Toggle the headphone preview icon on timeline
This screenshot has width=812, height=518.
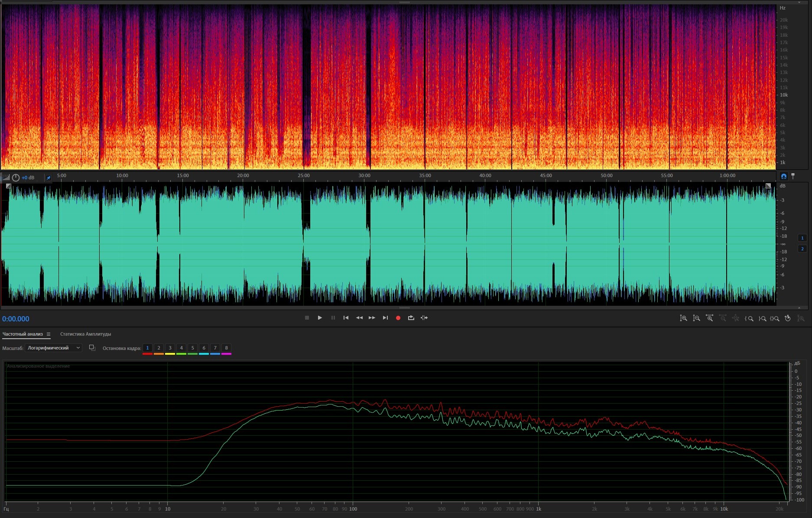coord(783,176)
